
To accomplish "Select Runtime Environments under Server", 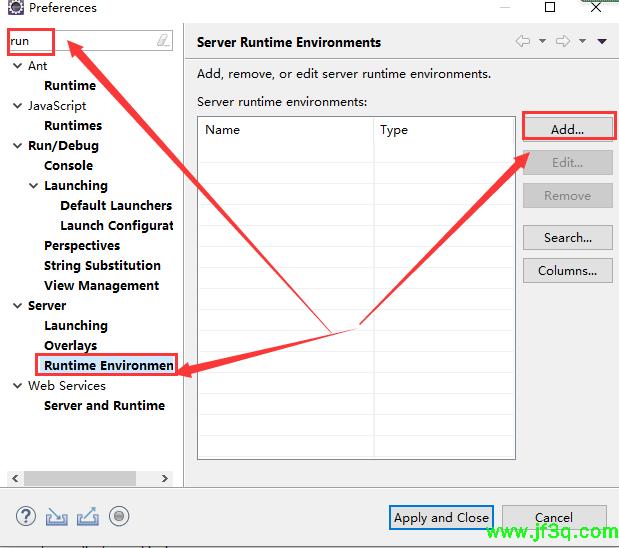I will tap(108, 366).
